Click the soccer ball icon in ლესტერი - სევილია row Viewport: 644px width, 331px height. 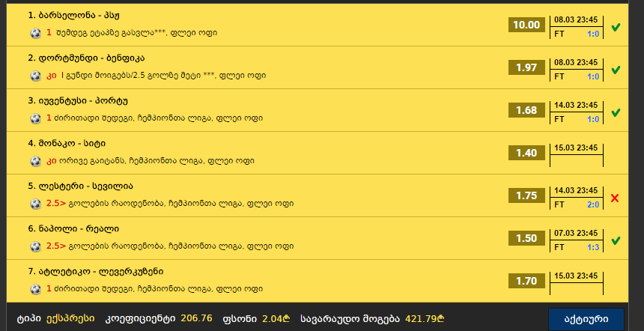(36, 204)
